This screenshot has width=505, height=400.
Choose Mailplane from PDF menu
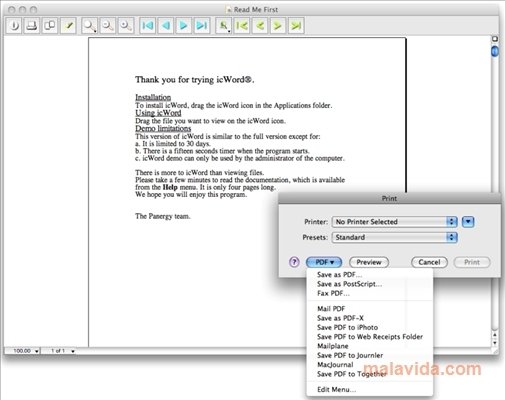click(369, 346)
